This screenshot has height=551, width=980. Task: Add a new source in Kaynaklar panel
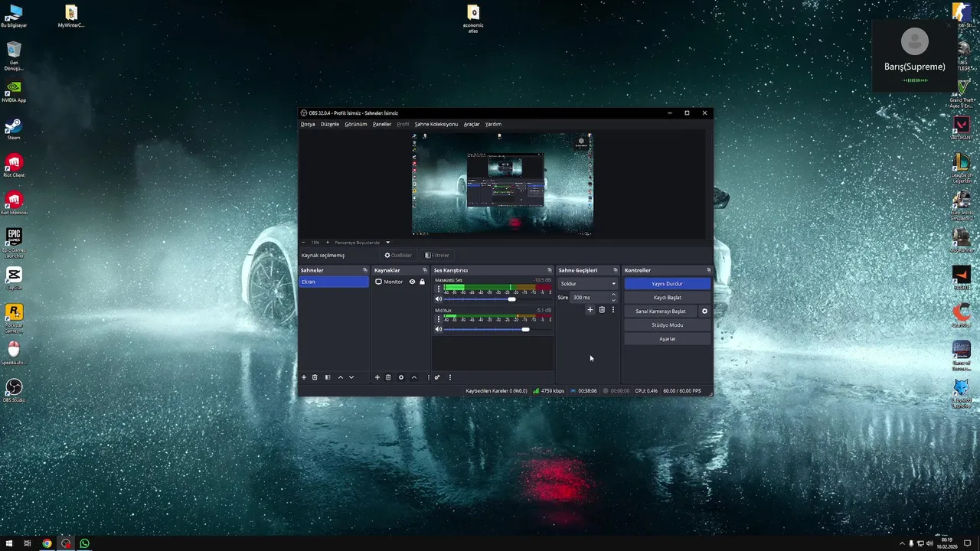(377, 377)
